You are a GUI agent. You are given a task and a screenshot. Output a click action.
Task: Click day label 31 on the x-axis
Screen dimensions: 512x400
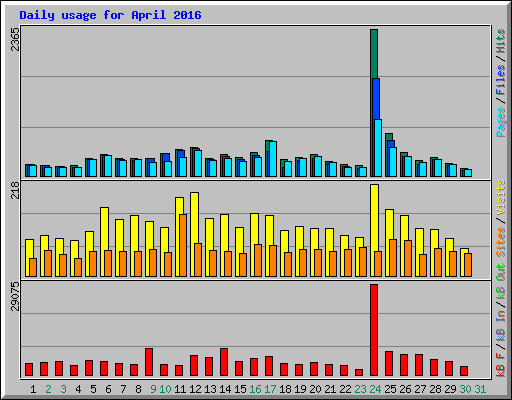point(480,389)
